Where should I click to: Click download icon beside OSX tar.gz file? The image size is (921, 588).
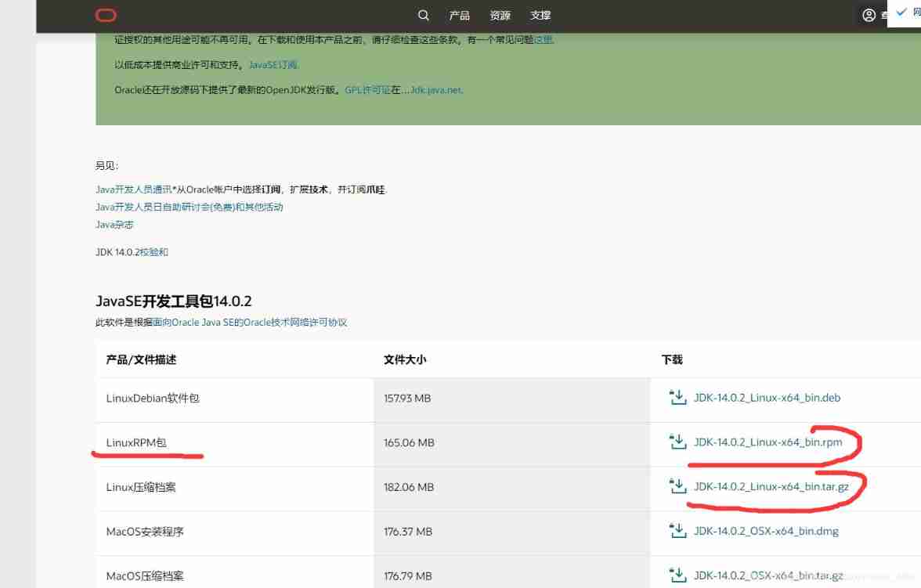point(677,575)
